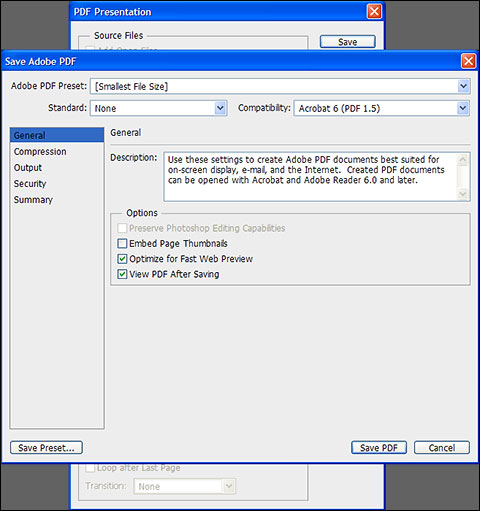
Task: Toggle Preserve Photoshop Editing Capabilities checkbox
Action: click(x=122, y=228)
